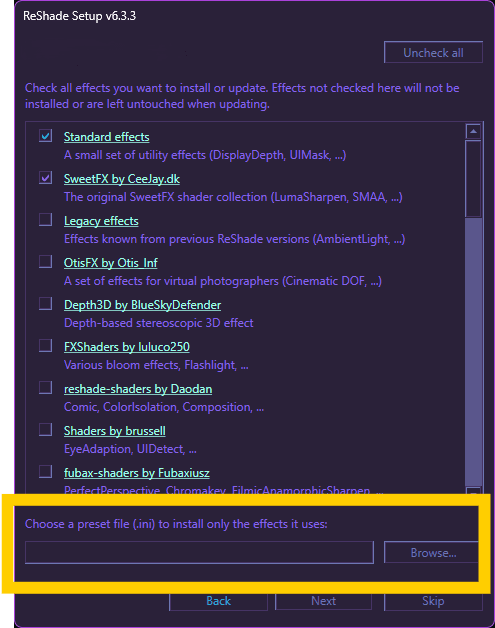Enable FXShaders by luluco250 checkbox
This screenshot has width=495, height=628.
click(45, 346)
